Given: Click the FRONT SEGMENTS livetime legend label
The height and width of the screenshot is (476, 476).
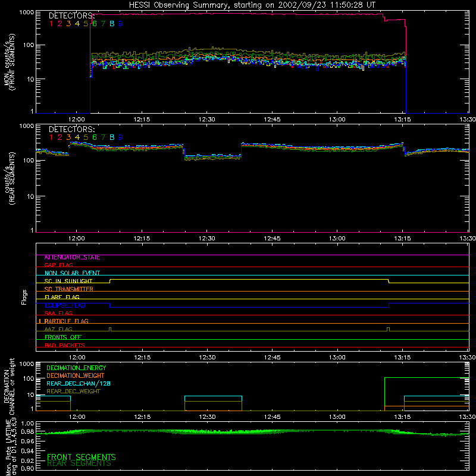Looking at the screenshot, I should click(x=82, y=457).
